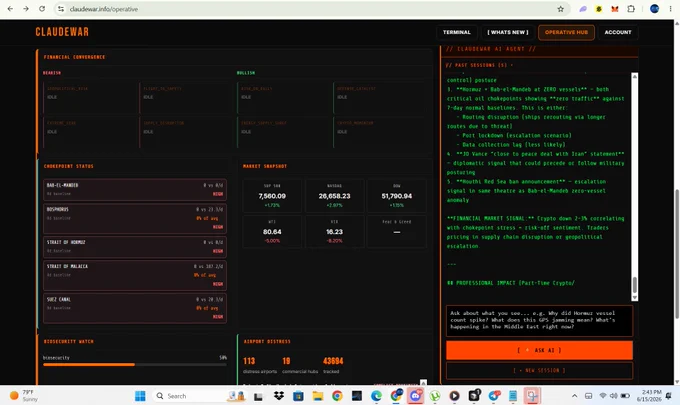The image size is (680, 405).
Task: Open the browser Extensions puzzle icon
Action: tap(631, 9)
